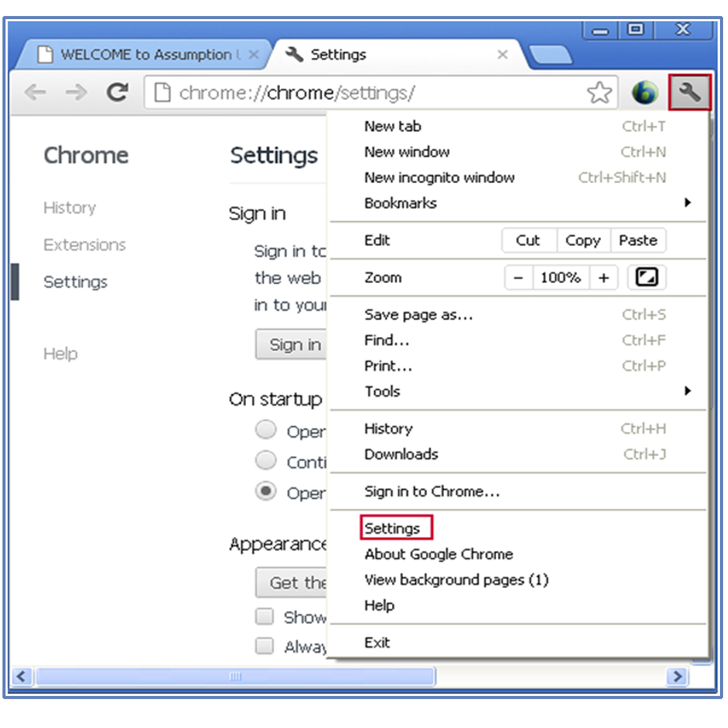Open a new tab with tab button

point(550,55)
